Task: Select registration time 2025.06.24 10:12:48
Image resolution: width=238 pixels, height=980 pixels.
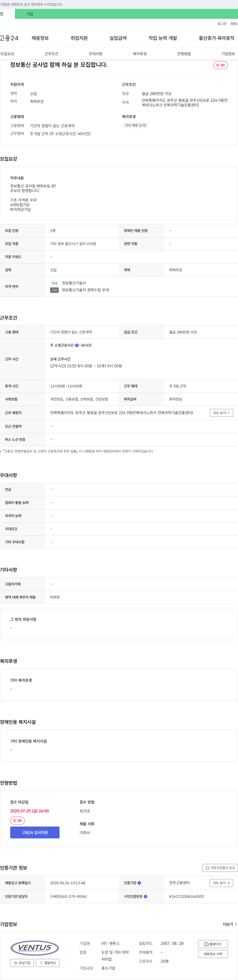Action: 68,883
